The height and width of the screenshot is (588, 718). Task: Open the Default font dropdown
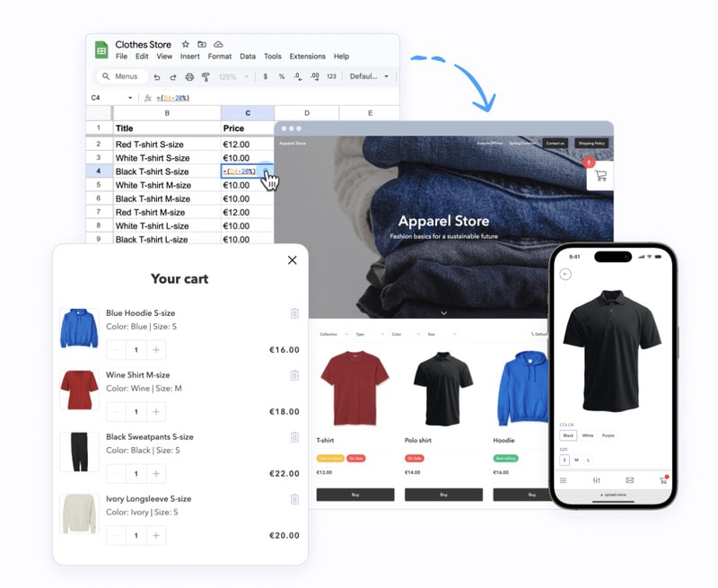pyautogui.click(x=369, y=77)
